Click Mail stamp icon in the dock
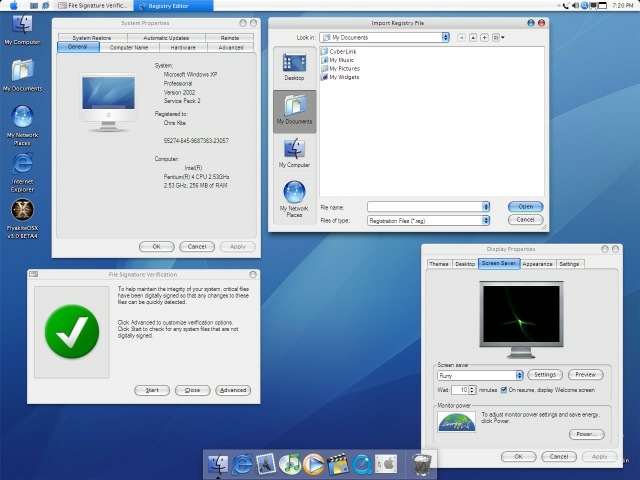 266,464
